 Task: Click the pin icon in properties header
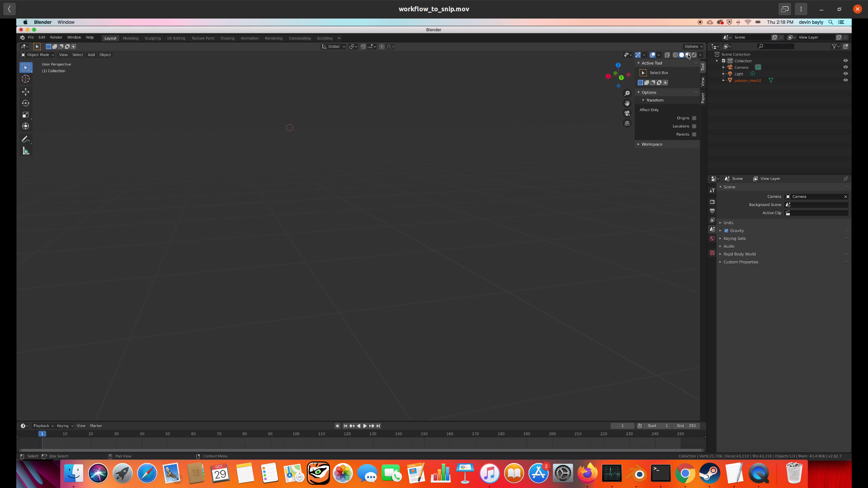click(x=845, y=178)
